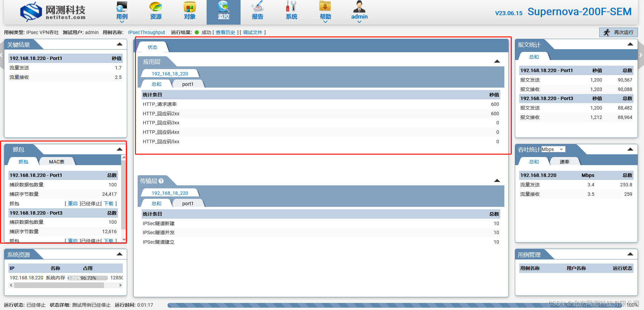Click the help question mark beside 传输层
This screenshot has height=310, width=644.
tap(161, 181)
